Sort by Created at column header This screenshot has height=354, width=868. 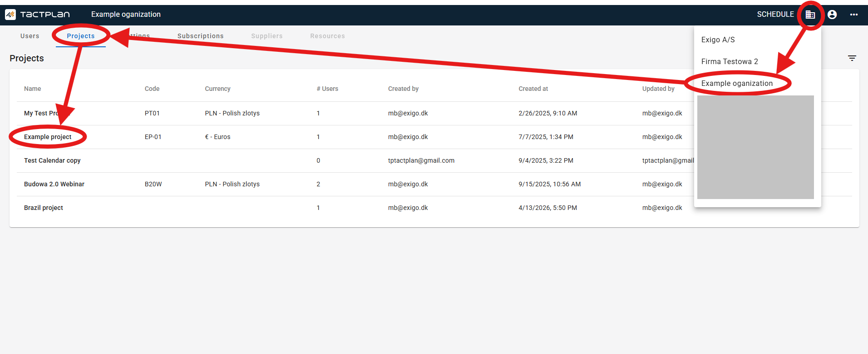(x=533, y=89)
